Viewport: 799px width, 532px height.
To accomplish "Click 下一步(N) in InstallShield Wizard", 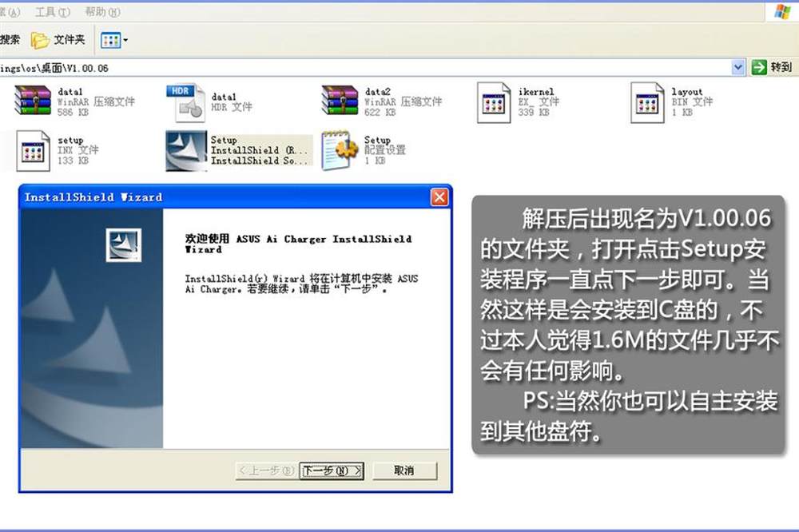I will (x=332, y=470).
